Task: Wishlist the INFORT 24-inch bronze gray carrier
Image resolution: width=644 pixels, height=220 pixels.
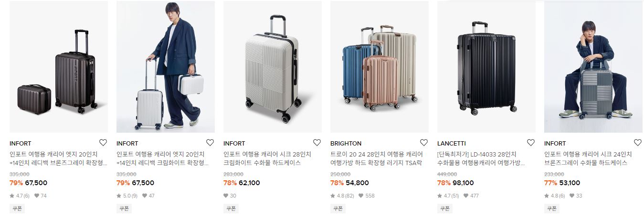Action: click(x=638, y=143)
